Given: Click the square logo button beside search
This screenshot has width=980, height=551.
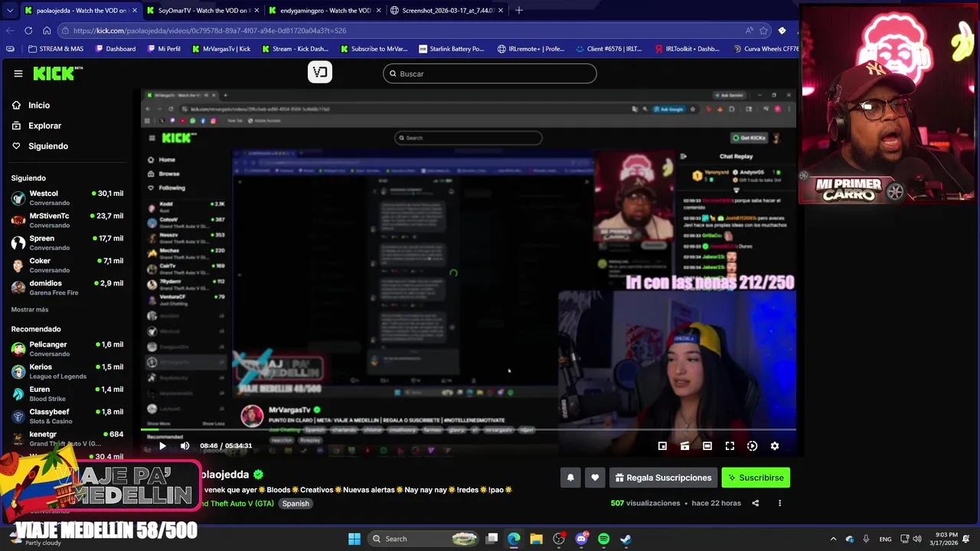Looking at the screenshot, I should pos(320,73).
